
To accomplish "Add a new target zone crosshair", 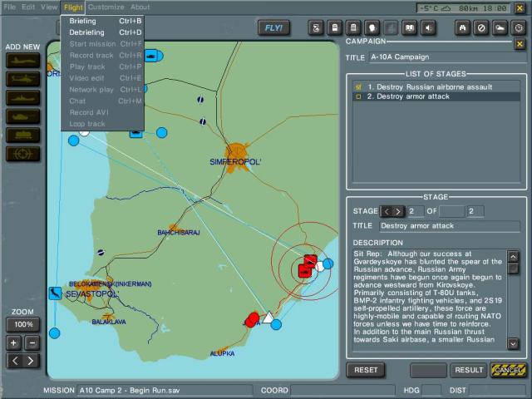I will click(x=22, y=154).
